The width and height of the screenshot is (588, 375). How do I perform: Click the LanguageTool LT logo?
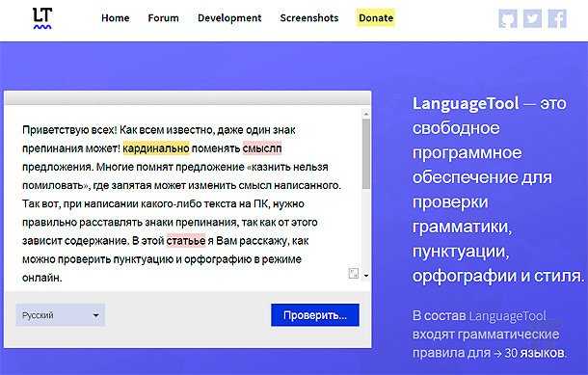tap(42, 18)
